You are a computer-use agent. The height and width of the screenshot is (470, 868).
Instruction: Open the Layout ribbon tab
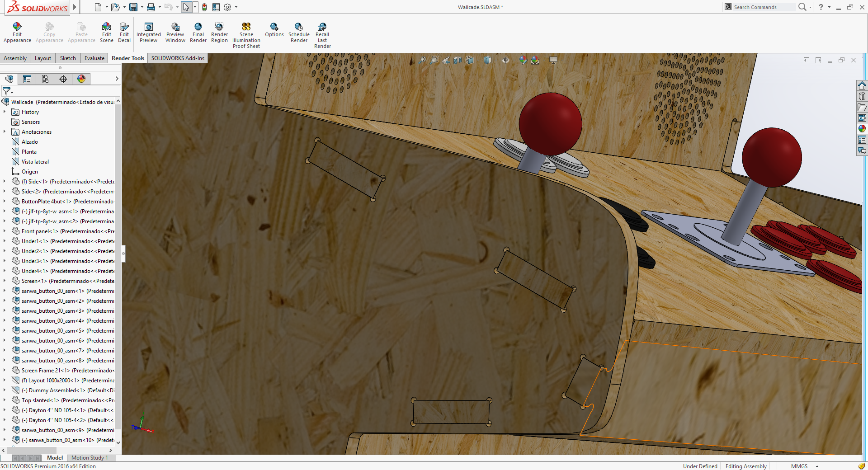pyautogui.click(x=43, y=58)
